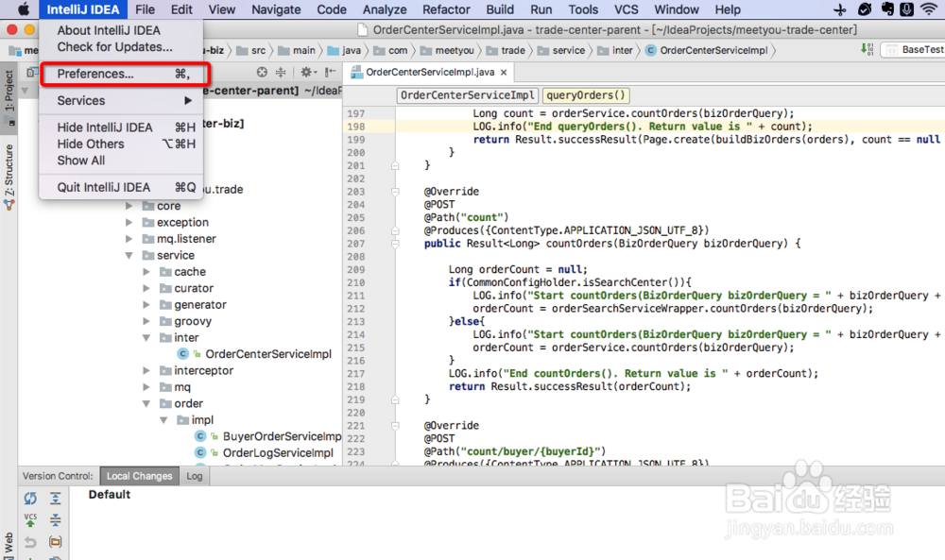The width and height of the screenshot is (945, 560).
Task: Click the fold toggle at line 221
Action: (395, 426)
